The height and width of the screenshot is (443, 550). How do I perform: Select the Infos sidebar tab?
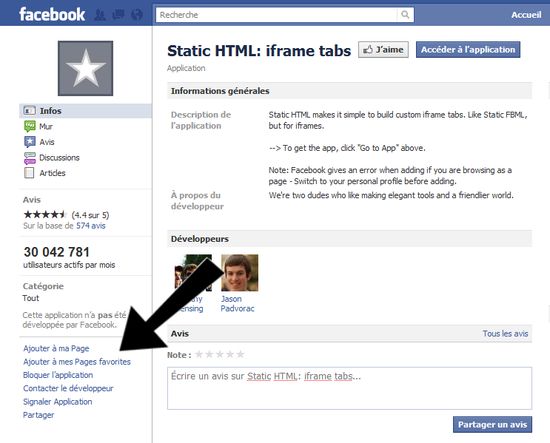point(85,111)
